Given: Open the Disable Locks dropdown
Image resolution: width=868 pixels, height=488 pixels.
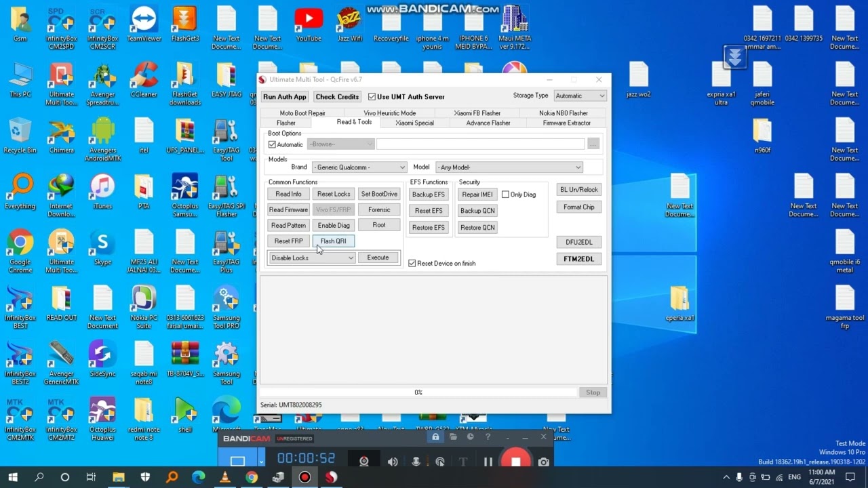Looking at the screenshot, I should [312, 258].
